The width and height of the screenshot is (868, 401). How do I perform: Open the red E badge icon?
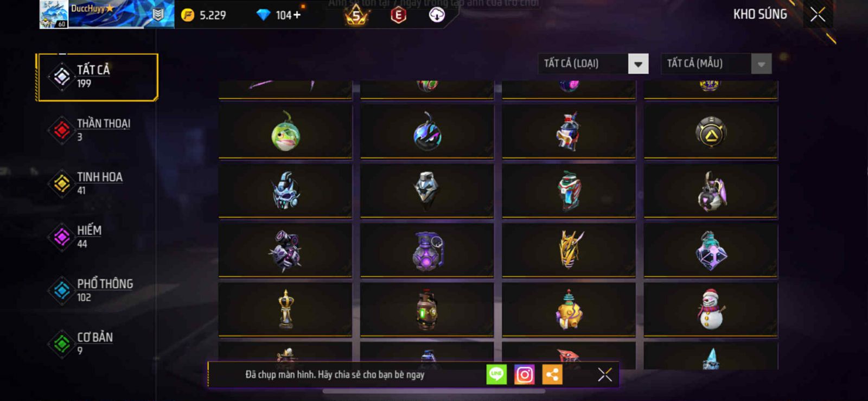[x=398, y=15]
